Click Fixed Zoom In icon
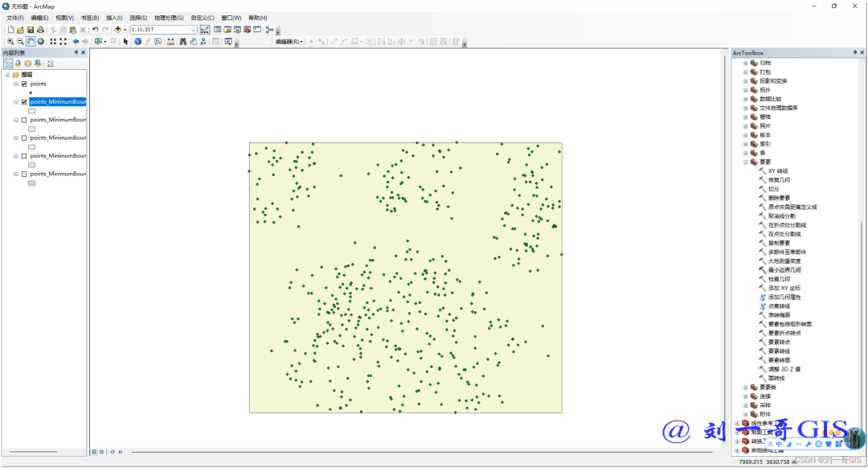The image size is (868, 468). point(53,42)
